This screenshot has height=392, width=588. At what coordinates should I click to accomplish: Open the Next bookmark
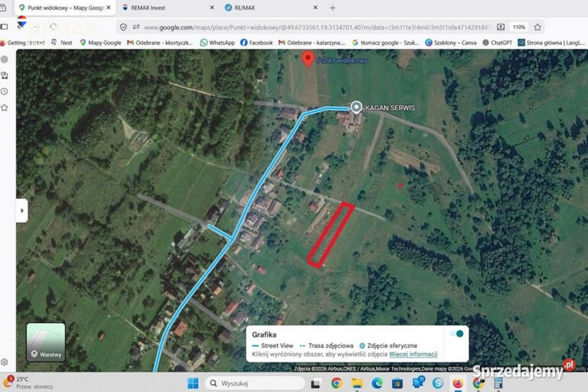(x=62, y=43)
